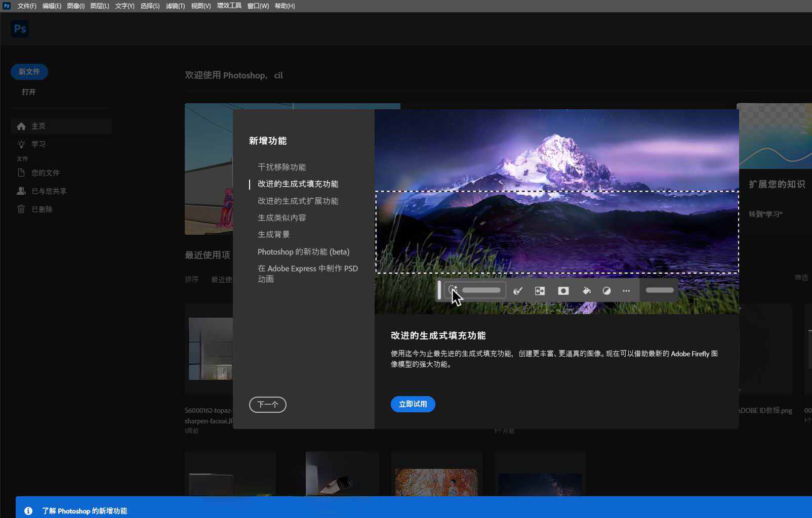Open the starry night recent thumbnail

pos(540,485)
